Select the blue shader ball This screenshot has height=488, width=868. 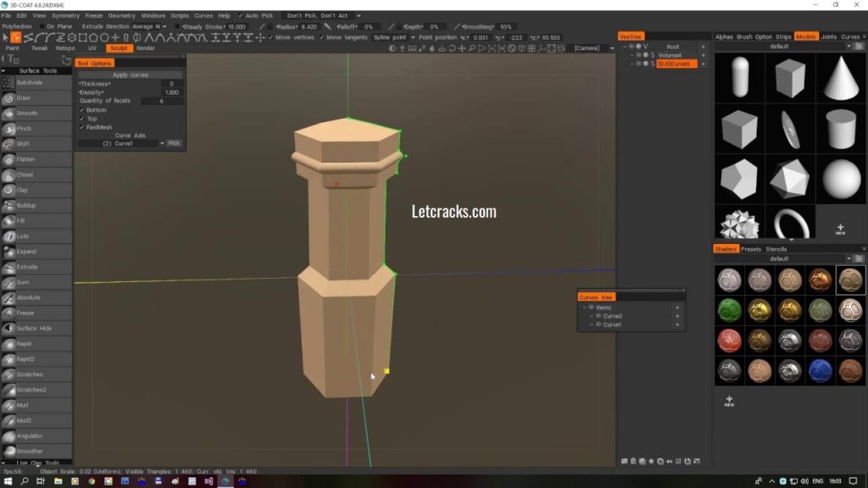point(820,371)
